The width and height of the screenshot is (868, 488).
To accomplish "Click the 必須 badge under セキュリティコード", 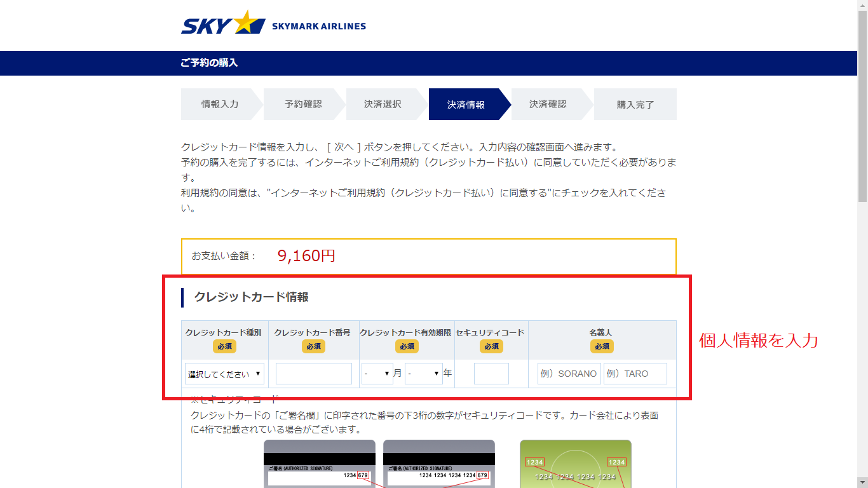I will [x=491, y=346].
